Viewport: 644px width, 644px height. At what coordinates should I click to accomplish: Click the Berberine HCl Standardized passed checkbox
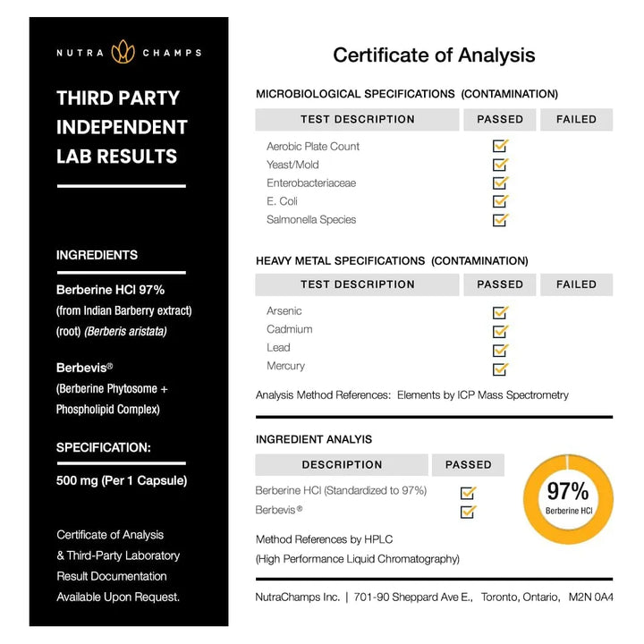pos(467,493)
